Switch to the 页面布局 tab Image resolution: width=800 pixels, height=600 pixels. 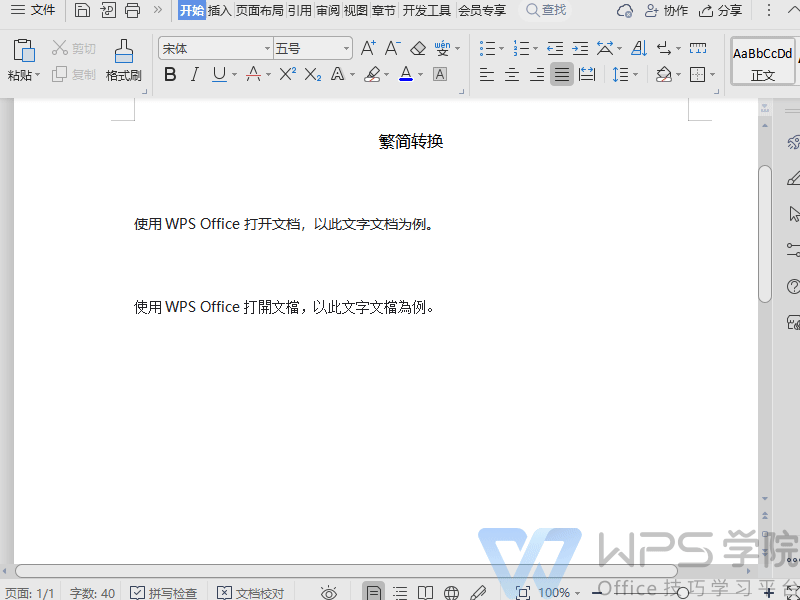pyautogui.click(x=259, y=10)
